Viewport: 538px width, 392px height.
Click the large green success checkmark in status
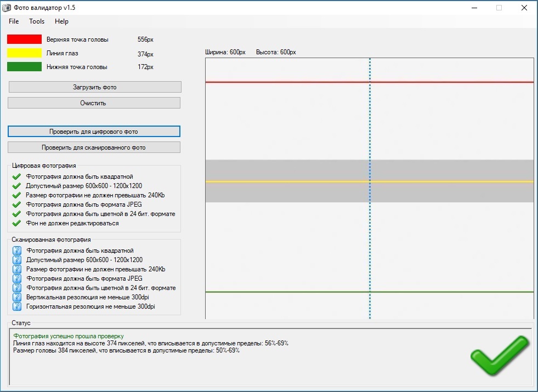pos(500,355)
